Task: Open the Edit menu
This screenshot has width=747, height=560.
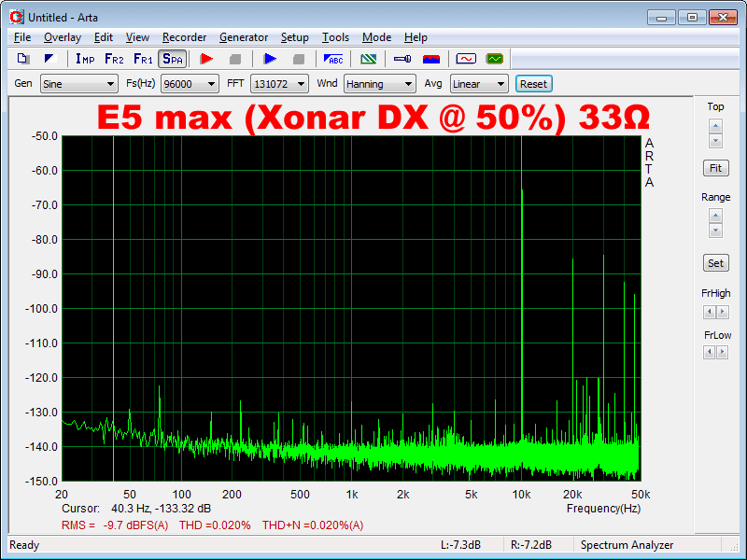Action: 104,37
